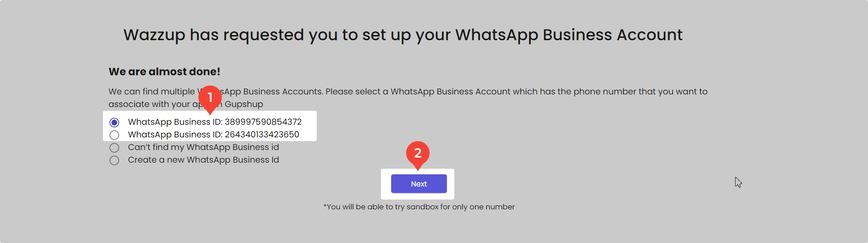Pick the "Create a new WhatsApp Business Id" radio button
868x243 pixels.
click(x=114, y=160)
